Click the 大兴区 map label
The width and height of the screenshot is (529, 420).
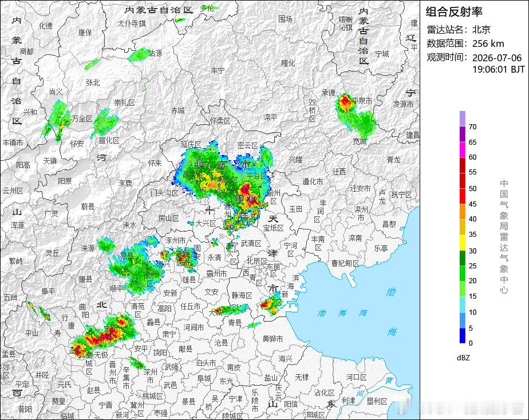(206, 223)
